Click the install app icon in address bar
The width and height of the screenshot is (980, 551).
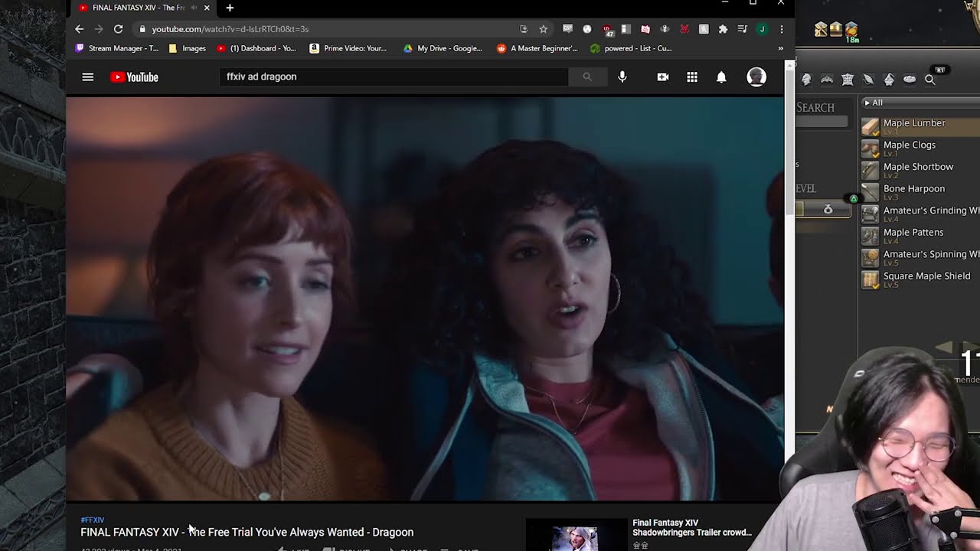[x=524, y=29]
